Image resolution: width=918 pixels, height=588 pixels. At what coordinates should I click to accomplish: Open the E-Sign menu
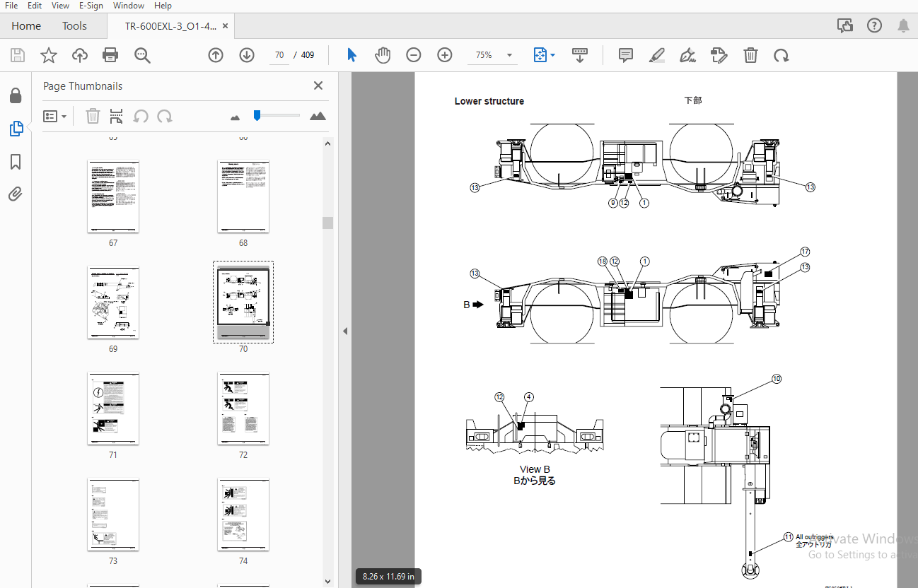91,6
